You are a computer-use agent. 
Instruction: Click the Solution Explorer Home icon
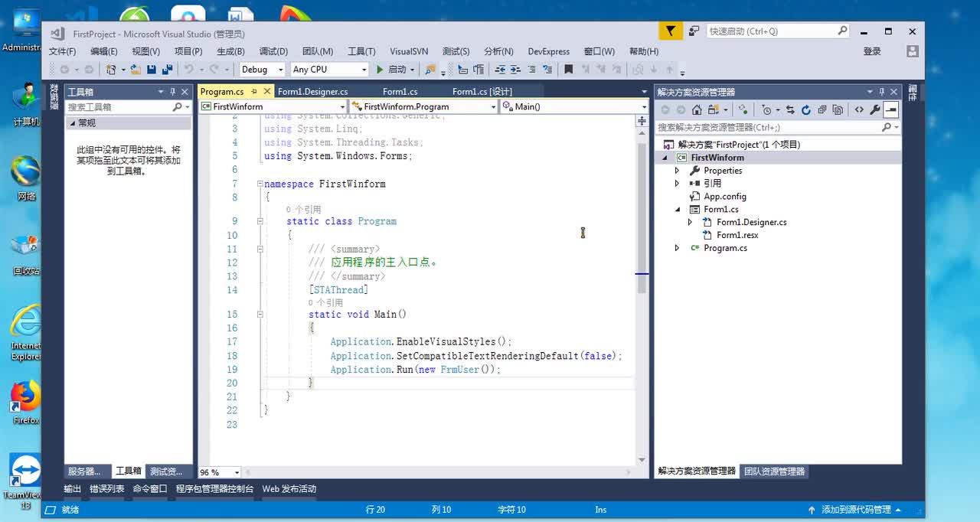(697, 110)
